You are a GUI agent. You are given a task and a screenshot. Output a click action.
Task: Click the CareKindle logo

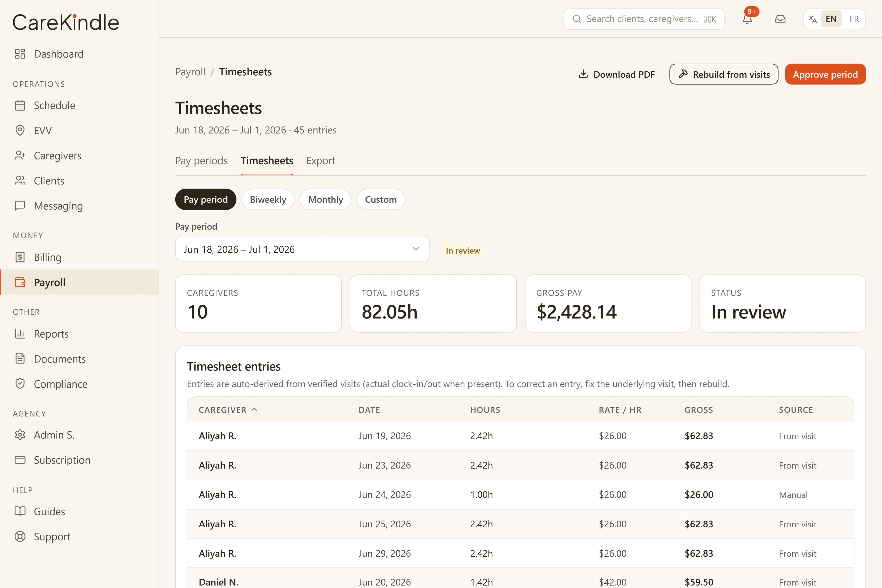coord(66,23)
